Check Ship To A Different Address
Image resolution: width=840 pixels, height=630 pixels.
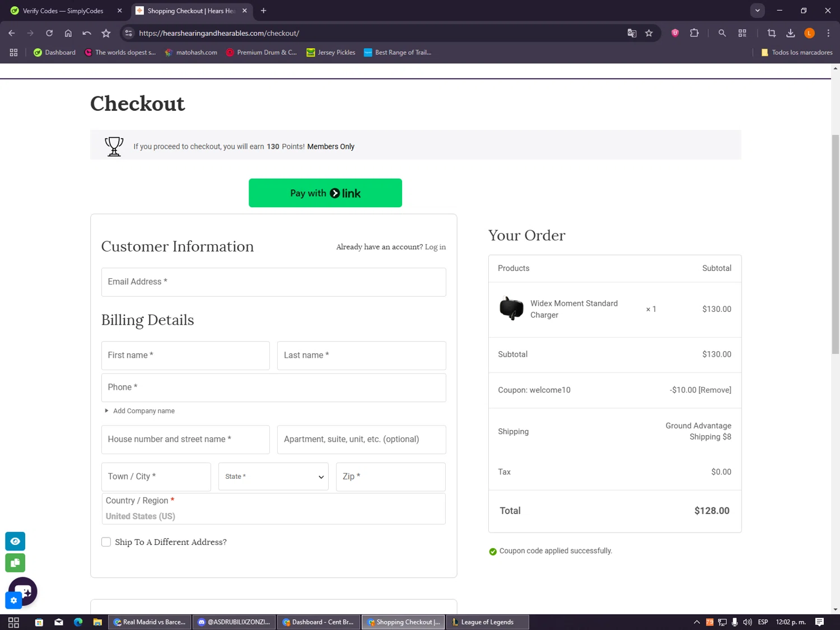(106, 542)
